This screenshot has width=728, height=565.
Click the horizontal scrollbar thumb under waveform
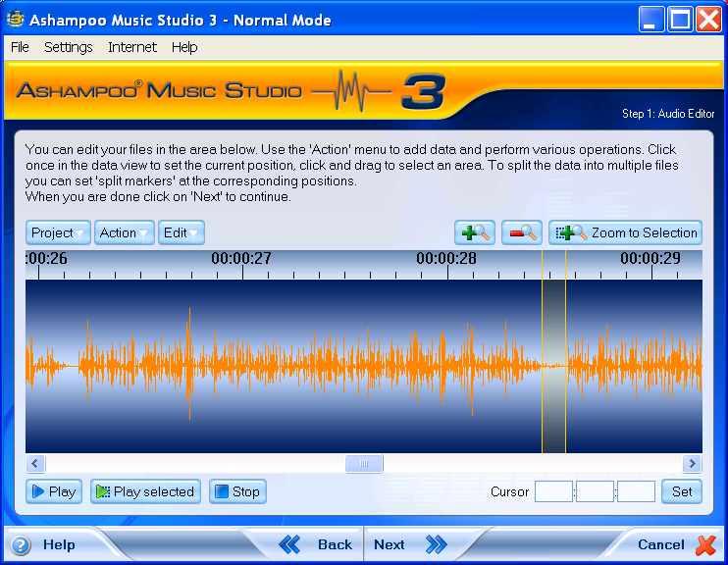pos(364,464)
